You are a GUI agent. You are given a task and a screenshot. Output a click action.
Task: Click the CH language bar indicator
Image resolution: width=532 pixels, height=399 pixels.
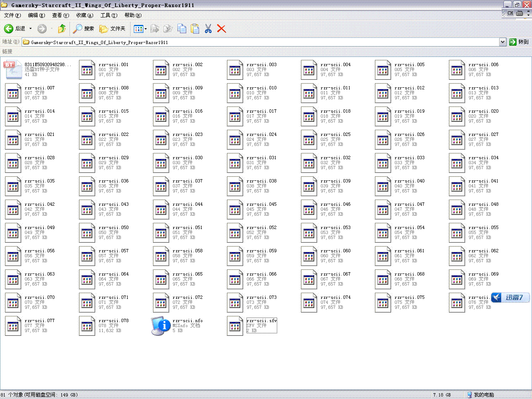(x=510, y=13)
